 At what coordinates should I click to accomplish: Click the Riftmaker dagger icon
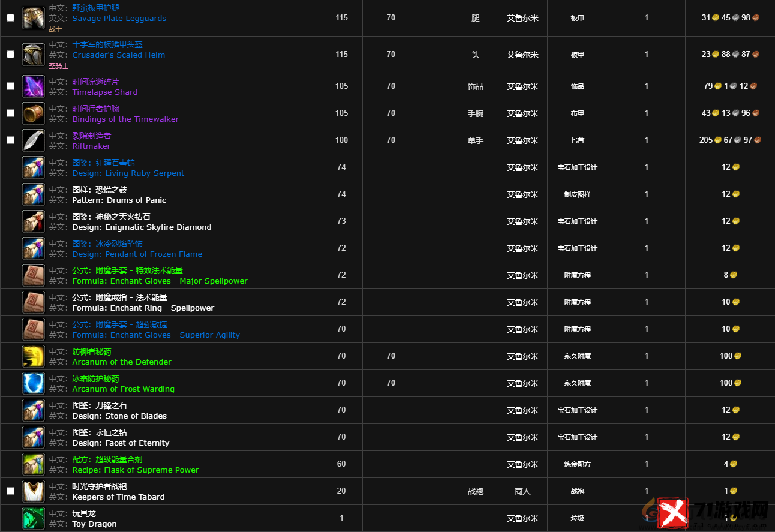click(x=34, y=140)
